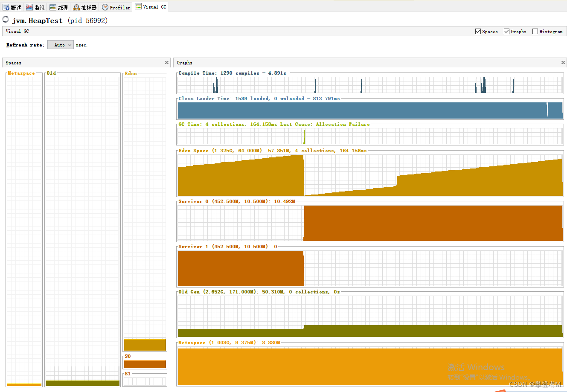Click the Visual GC tab icon
Viewport: 567px width, 392px height.
click(x=138, y=6)
